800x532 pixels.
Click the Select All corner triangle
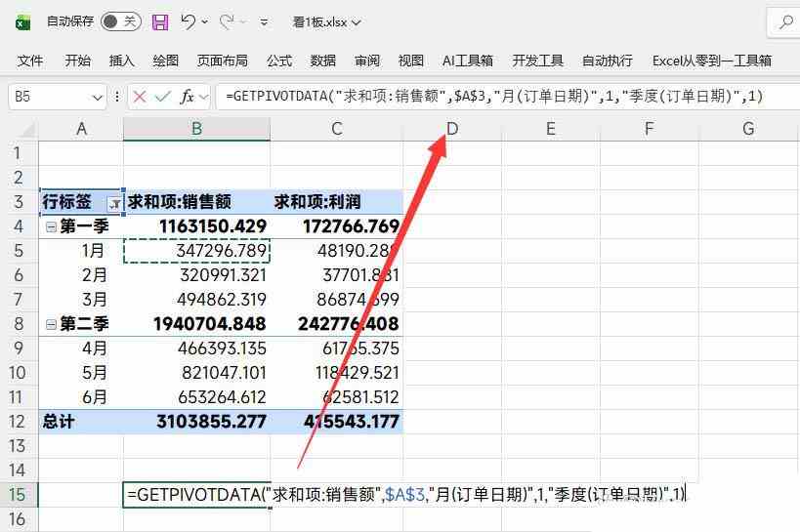(26, 130)
